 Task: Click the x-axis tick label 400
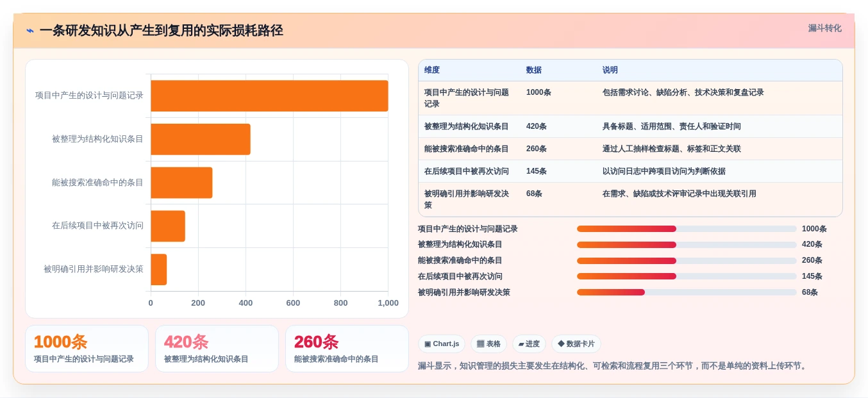click(x=246, y=303)
